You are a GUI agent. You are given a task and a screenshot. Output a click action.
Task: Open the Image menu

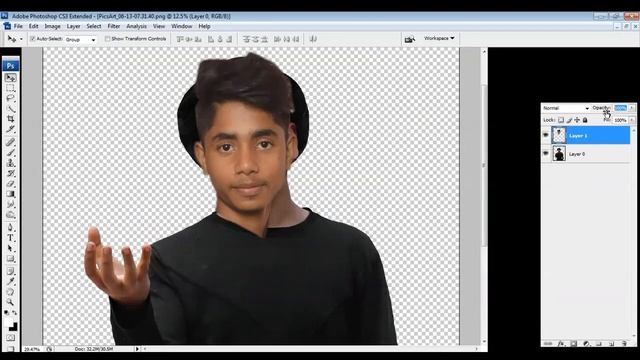(x=52, y=26)
